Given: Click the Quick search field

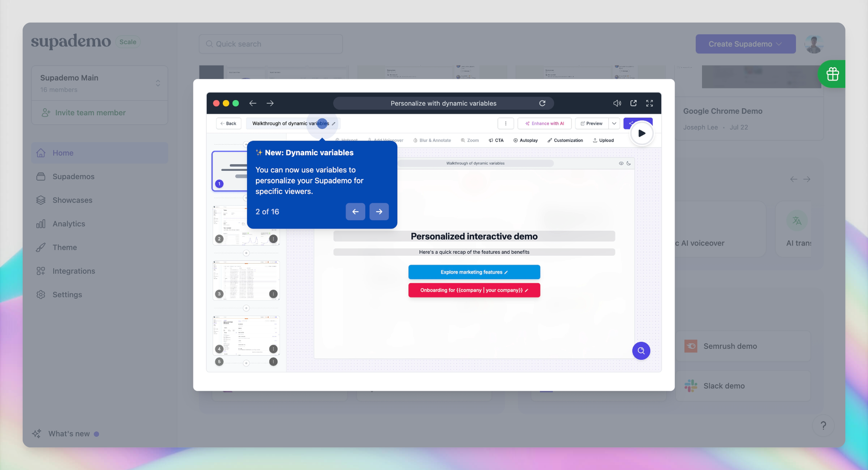Looking at the screenshot, I should click(271, 44).
